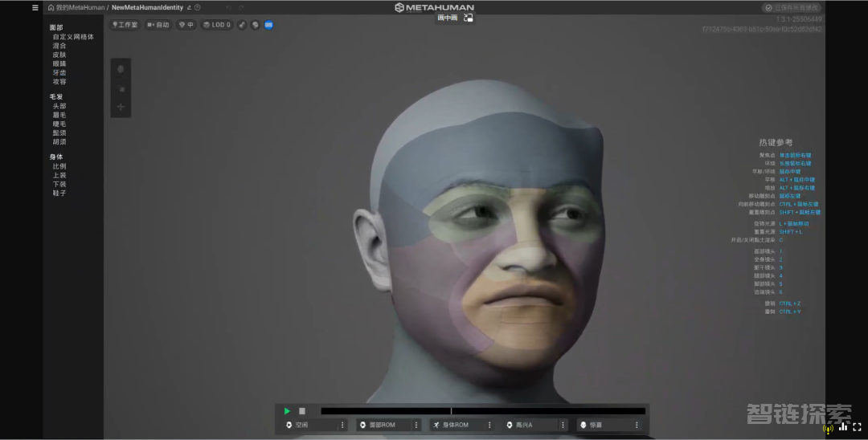Toggle the head visibility sphere icon
Viewport: 868px width, 440px height.
[256, 25]
